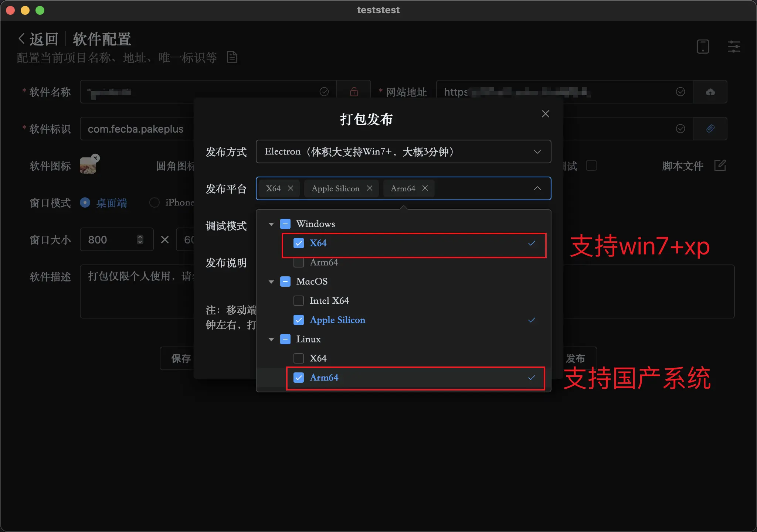Click the document icon beside the subtitle
This screenshot has width=757, height=532.
click(232, 57)
